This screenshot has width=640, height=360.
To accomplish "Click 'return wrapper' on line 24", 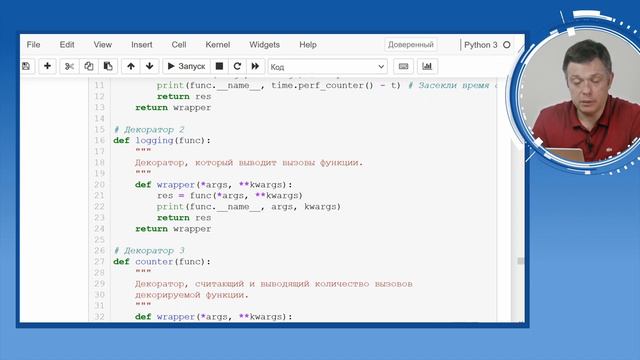I will click(x=173, y=229).
